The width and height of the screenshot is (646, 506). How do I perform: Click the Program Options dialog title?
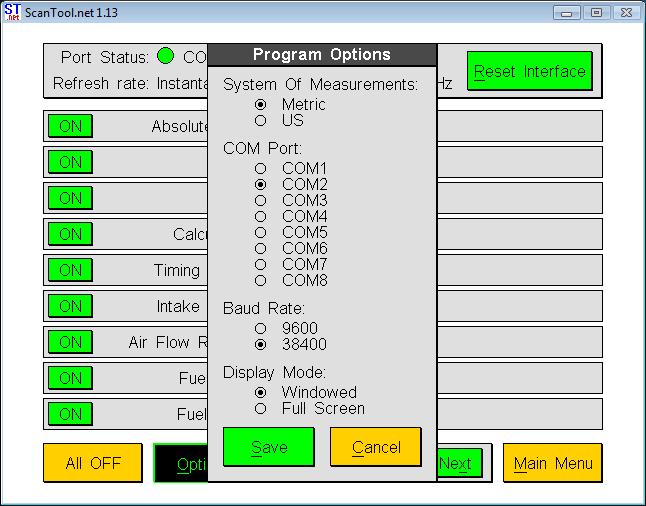pyautogui.click(x=322, y=54)
